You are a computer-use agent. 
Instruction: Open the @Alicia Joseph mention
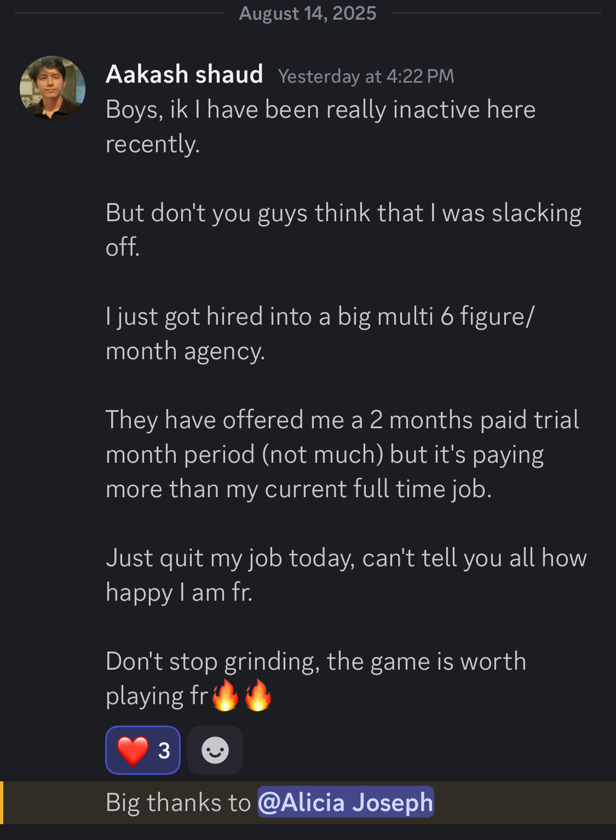click(346, 802)
